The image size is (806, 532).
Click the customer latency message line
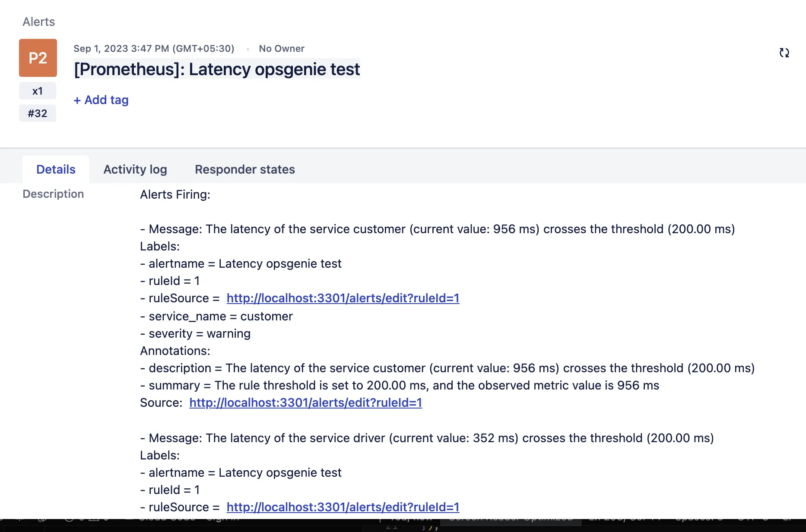(x=438, y=229)
